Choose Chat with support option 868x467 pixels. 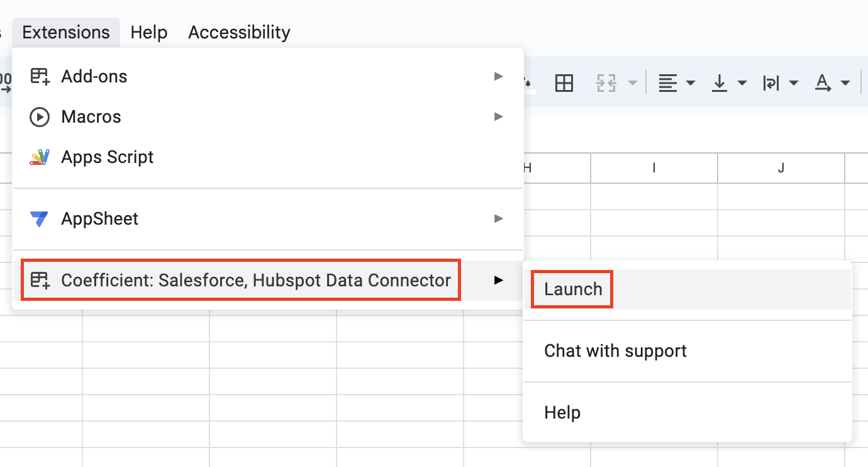pos(687,351)
